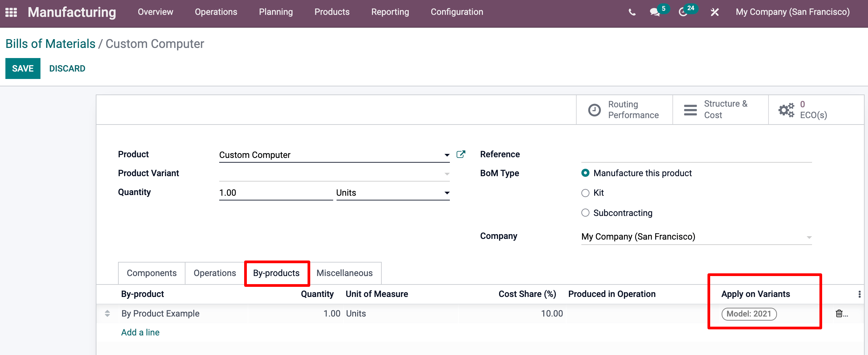Click the By-product column header
868x355 pixels.
point(143,294)
